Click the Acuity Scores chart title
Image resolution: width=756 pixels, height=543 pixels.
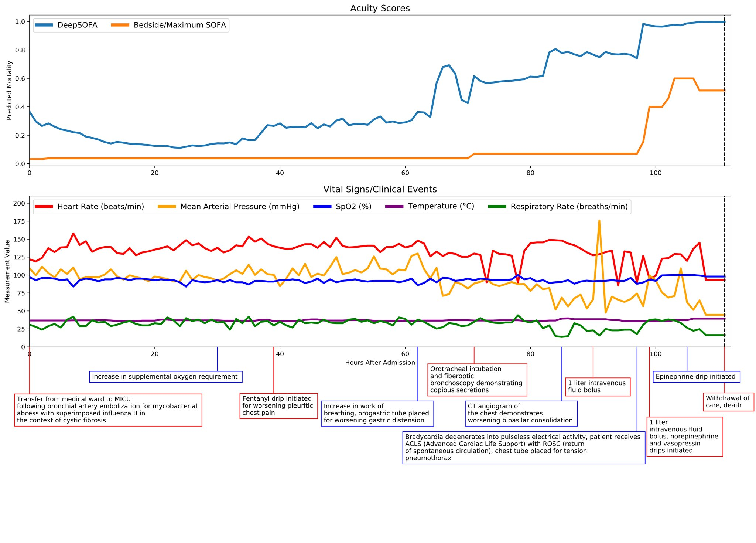(380, 8)
